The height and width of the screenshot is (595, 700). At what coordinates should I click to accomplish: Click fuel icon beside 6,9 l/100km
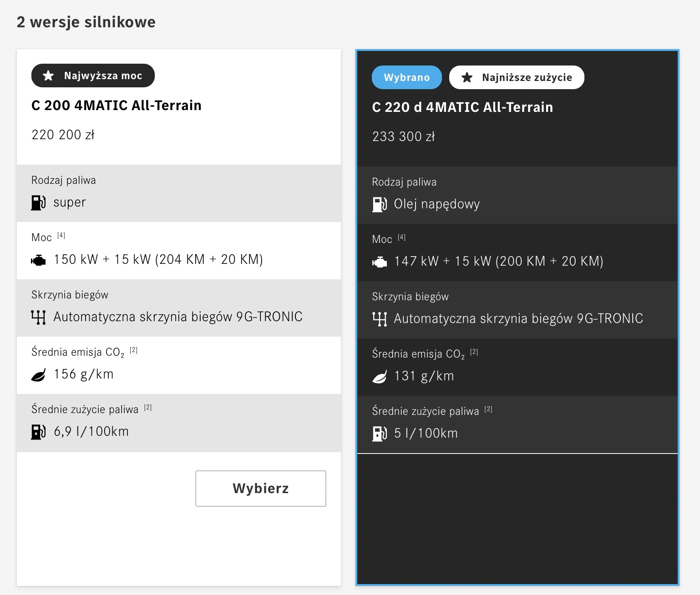[x=38, y=432]
